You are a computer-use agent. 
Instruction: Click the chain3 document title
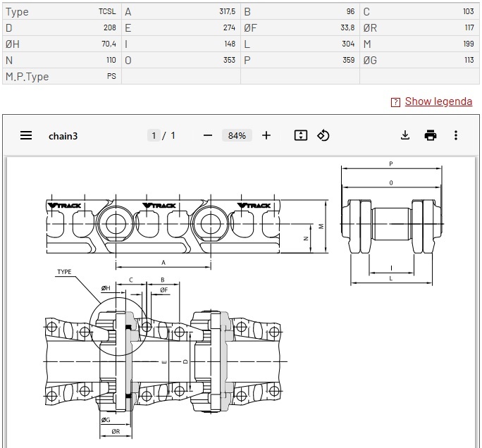coord(63,135)
